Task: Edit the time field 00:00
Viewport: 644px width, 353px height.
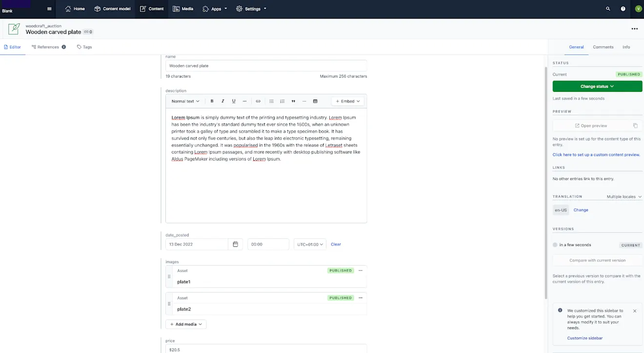Action: (268, 244)
